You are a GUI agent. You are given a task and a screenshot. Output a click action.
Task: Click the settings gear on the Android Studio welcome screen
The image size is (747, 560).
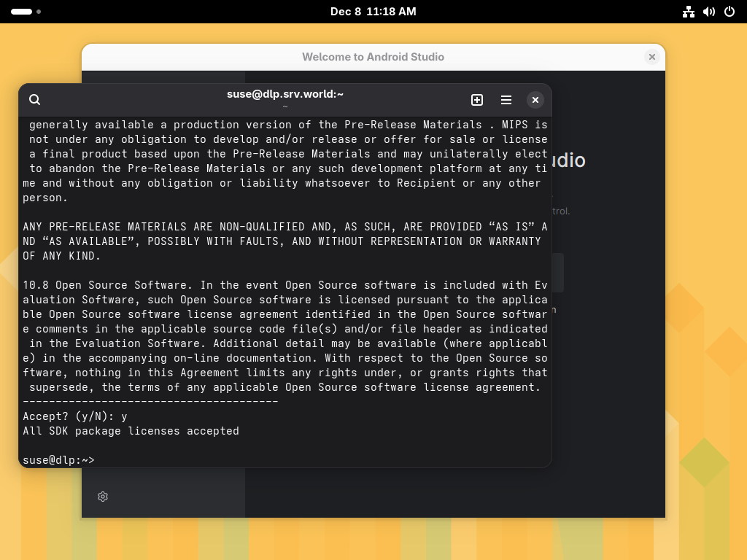coord(102,497)
